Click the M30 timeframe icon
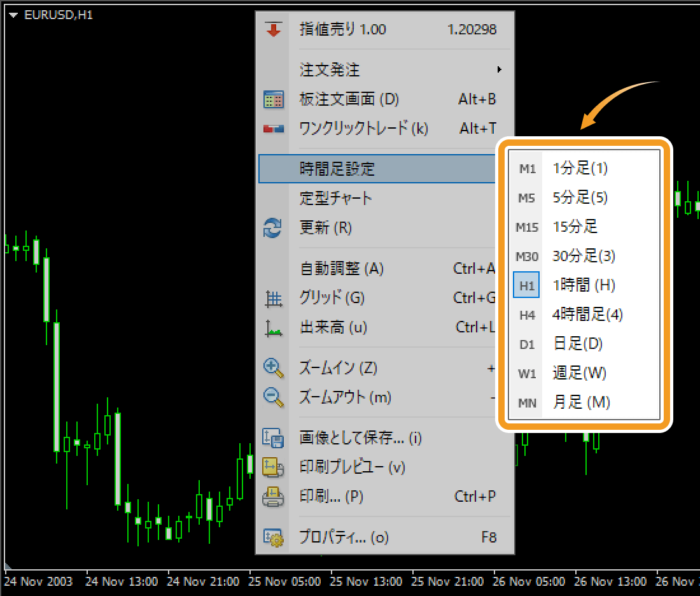700x596 pixels. [527, 257]
